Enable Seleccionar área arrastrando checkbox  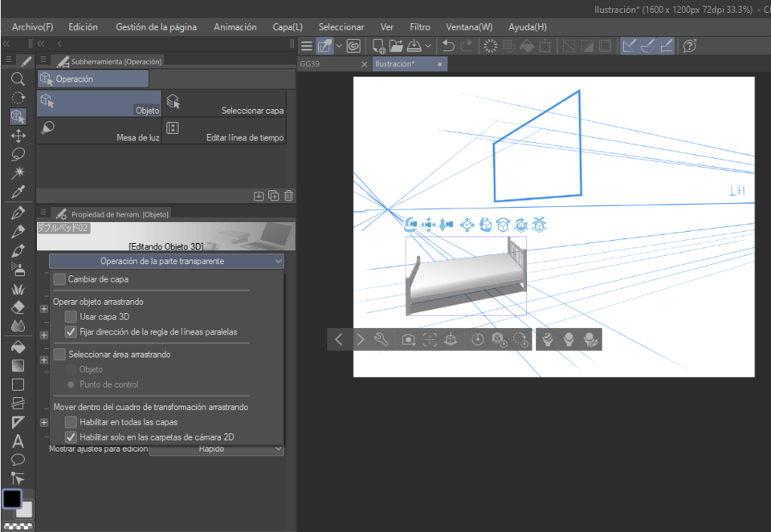59,354
